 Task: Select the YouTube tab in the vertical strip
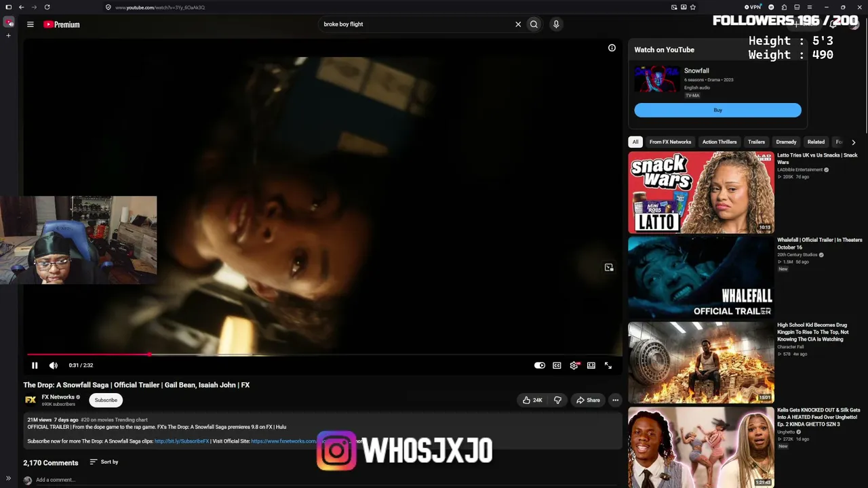click(8, 22)
